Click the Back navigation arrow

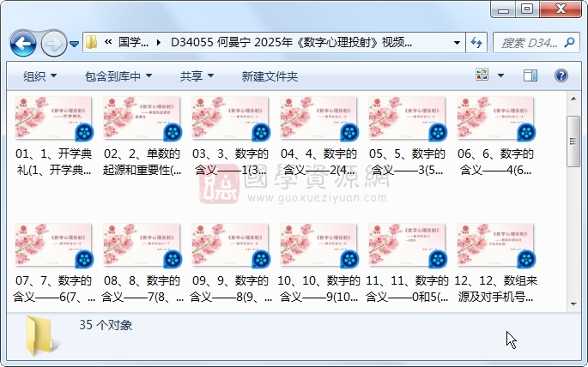(x=23, y=44)
